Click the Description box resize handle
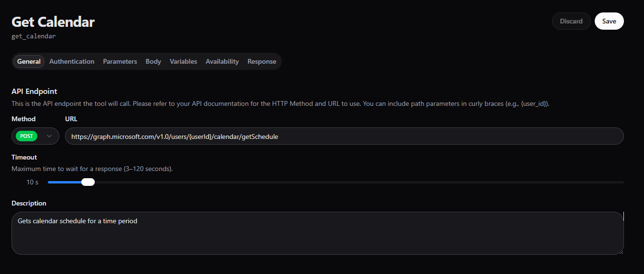The image size is (644, 274). (x=621, y=251)
